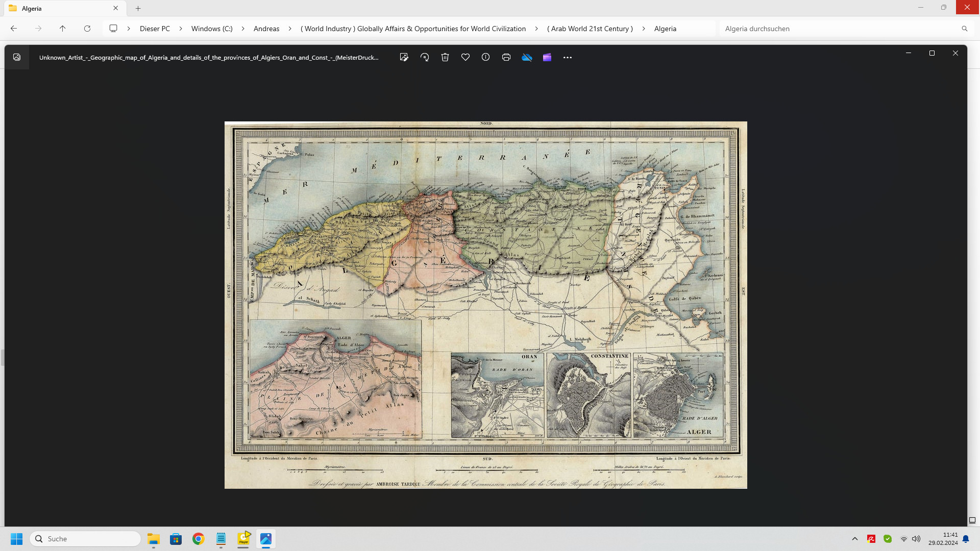Open the World Industry folder breadcrumb

(x=413, y=29)
